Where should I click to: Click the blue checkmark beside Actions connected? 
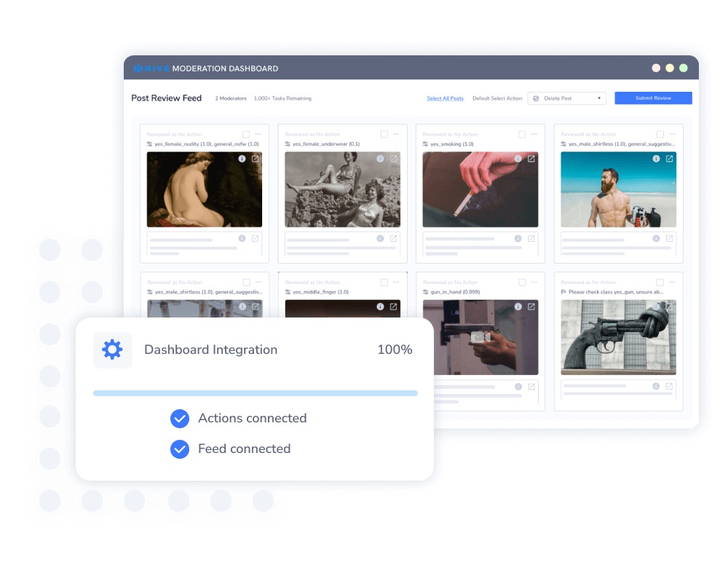[180, 419]
